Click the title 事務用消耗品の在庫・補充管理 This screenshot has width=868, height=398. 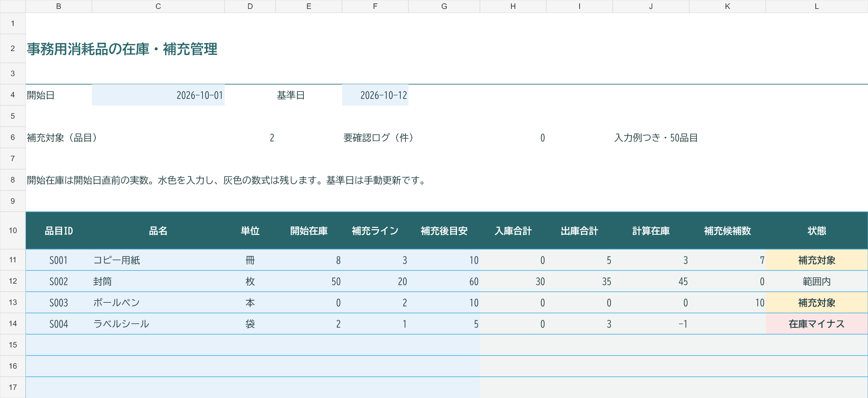point(123,49)
